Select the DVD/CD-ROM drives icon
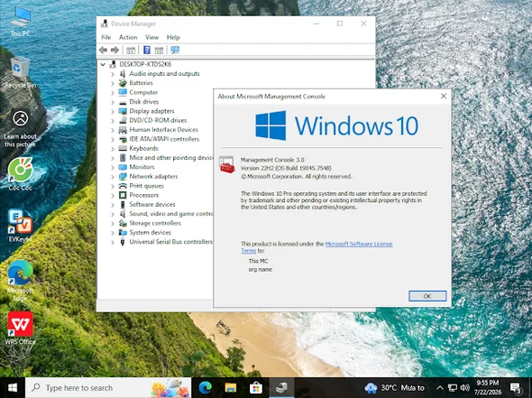532x398 pixels. click(123, 120)
